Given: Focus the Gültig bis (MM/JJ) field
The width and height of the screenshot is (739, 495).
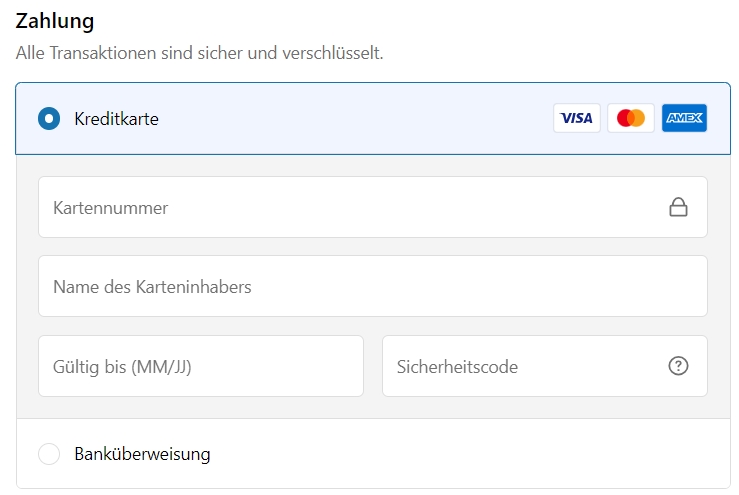Looking at the screenshot, I should [201, 366].
